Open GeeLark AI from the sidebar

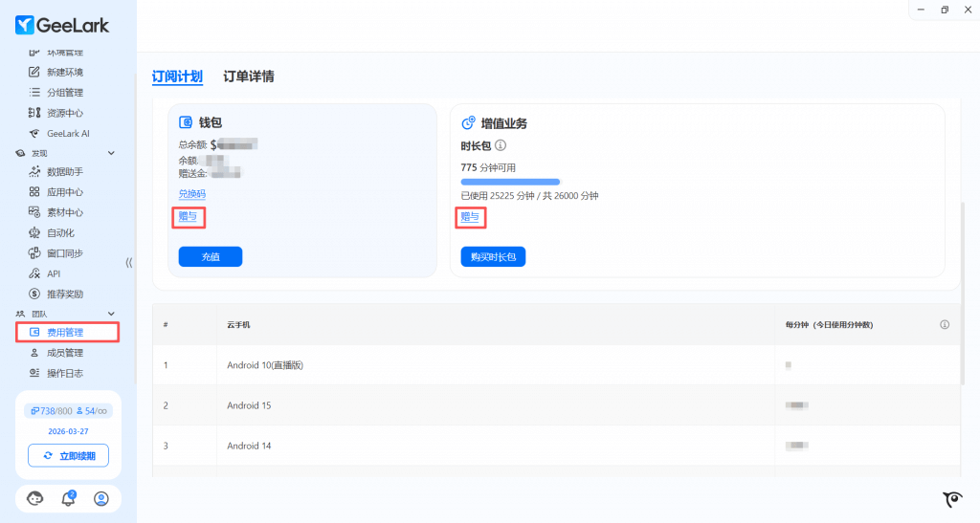click(x=67, y=134)
